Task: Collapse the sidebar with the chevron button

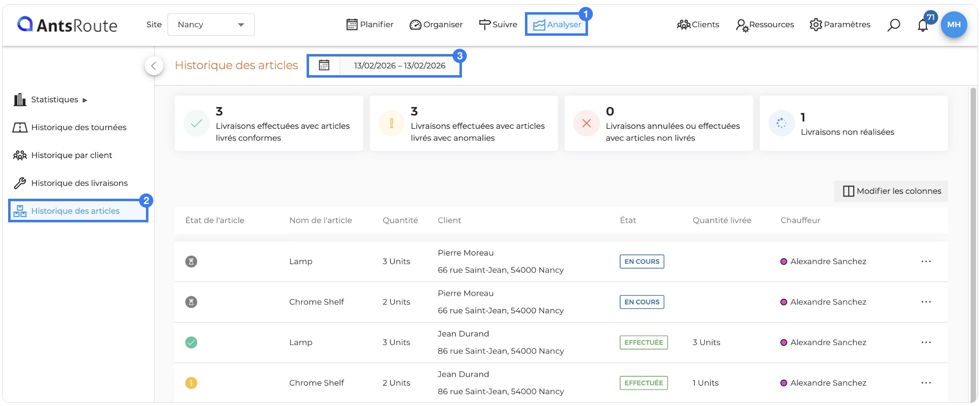Action: [154, 66]
